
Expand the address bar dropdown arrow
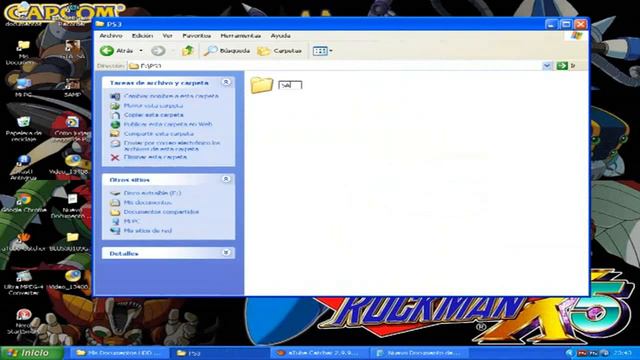point(547,65)
